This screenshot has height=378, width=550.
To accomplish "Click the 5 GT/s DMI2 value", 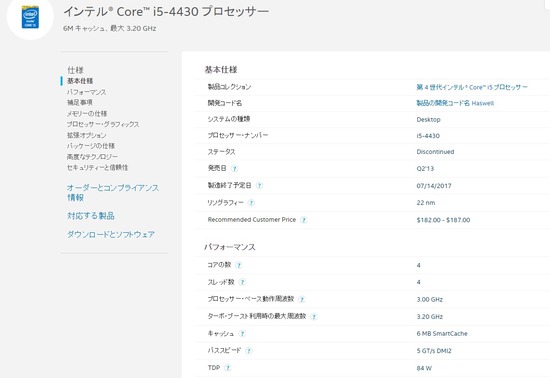I will point(434,351).
